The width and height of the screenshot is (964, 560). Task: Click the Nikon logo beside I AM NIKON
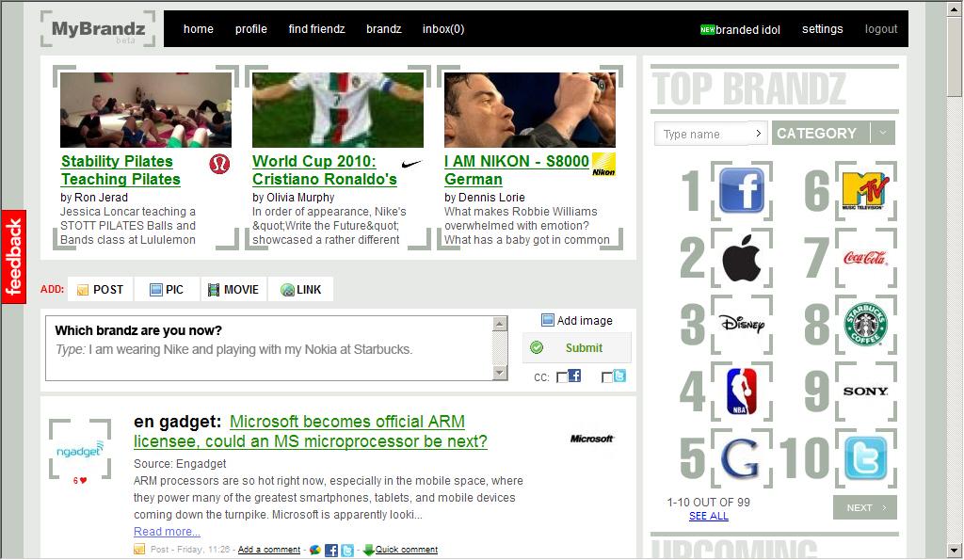pos(603,164)
